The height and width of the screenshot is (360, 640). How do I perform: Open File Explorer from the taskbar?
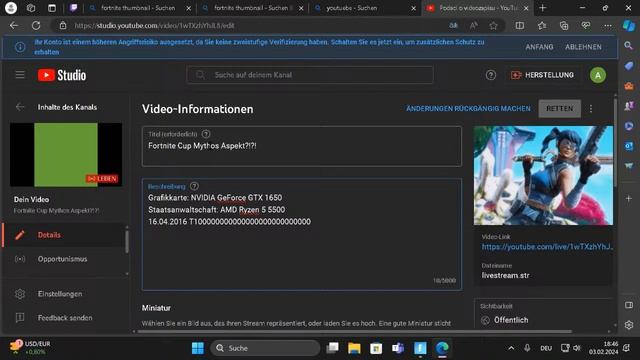pos(354,348)
